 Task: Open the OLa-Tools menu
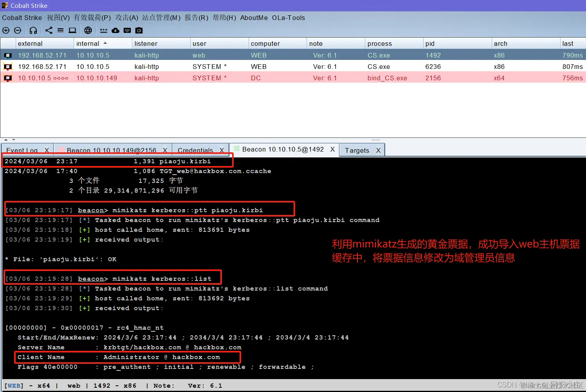point(288,18)
